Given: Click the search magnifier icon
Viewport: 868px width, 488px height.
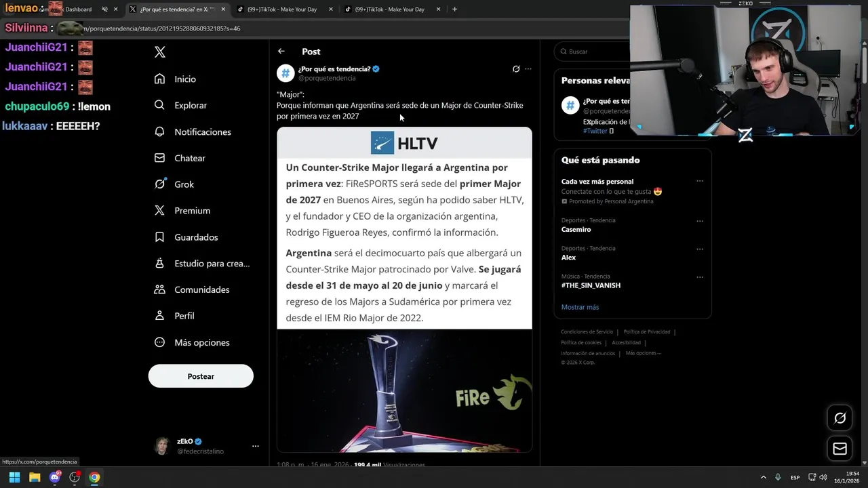Looking at the screenshot, I should 563,52.
